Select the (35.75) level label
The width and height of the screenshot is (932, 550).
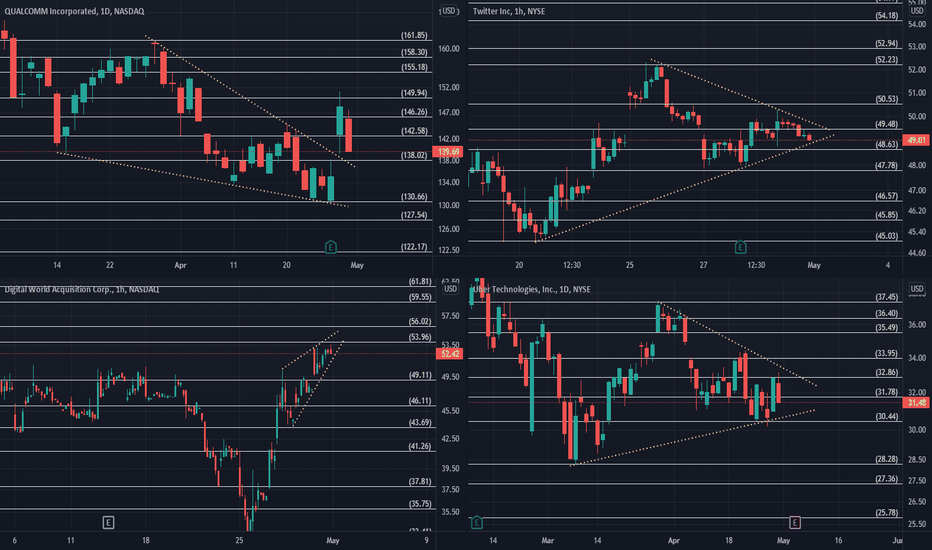420,504
